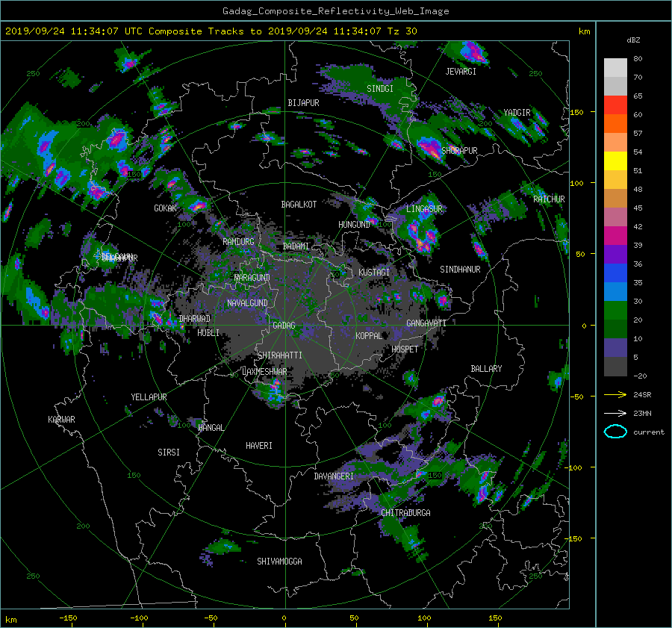Click the cyan current ellipse legend icon
The height and width of the screenshot is (628, 672).
coord(615,432)
